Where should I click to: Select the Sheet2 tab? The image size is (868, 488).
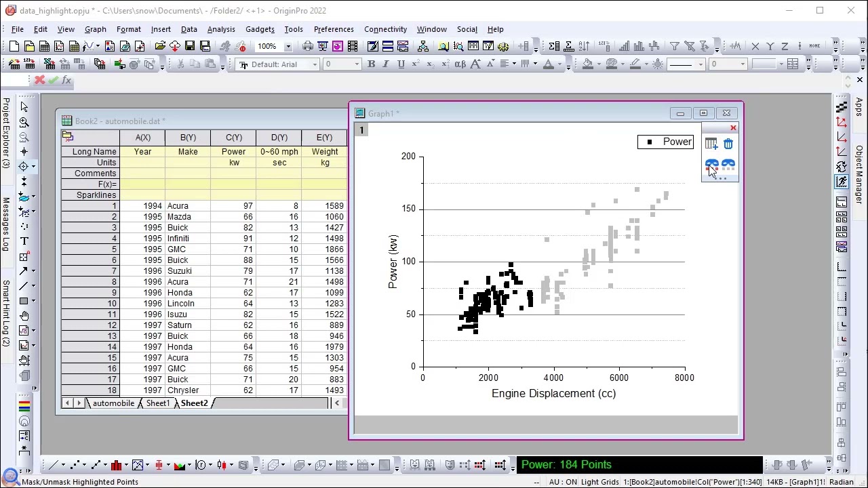tap(194, 403)
